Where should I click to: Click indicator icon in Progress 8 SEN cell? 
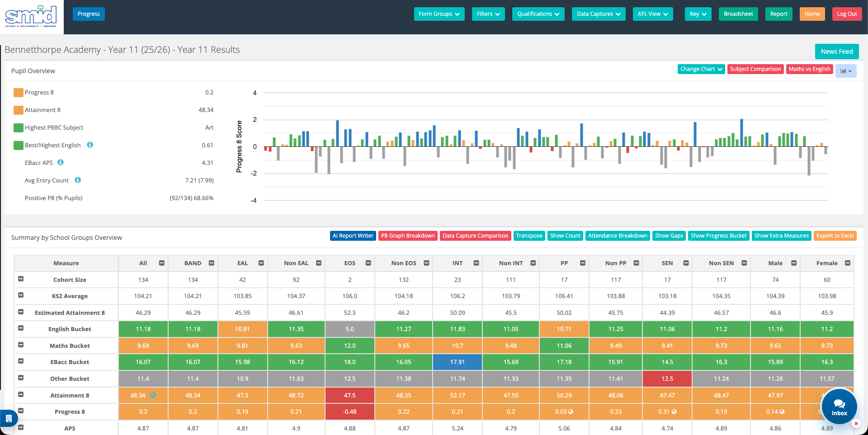(x=674, y=412)
